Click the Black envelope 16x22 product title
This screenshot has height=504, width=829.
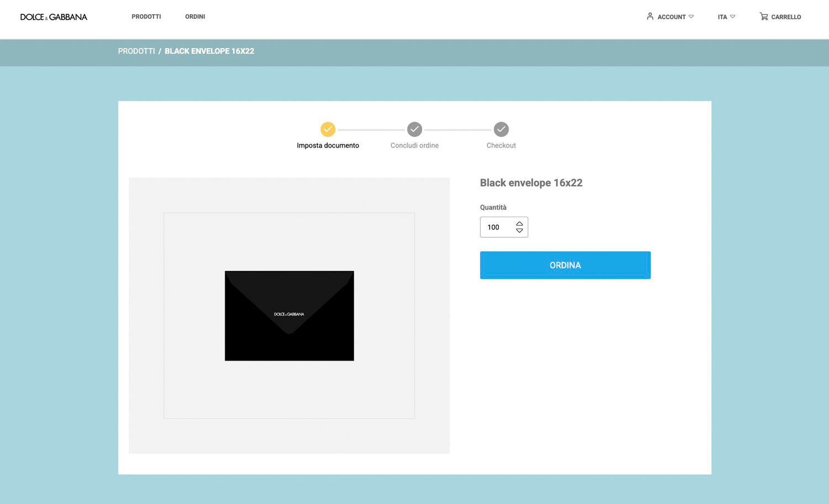coord(531,183)
